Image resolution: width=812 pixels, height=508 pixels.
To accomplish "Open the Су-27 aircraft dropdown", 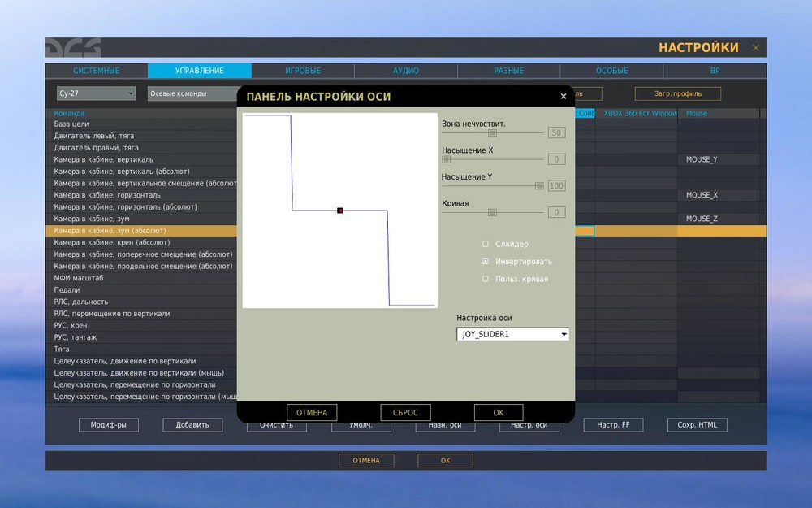I will click(x=97, y=93).
